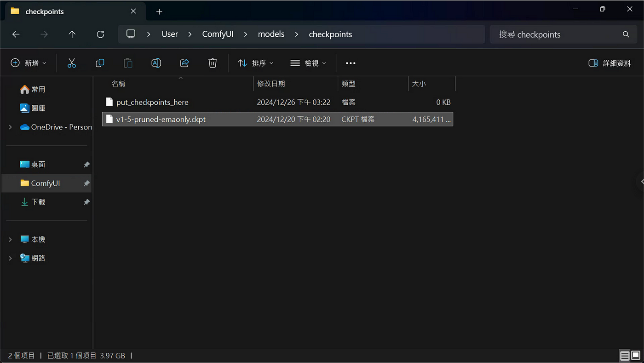This screenshot has height=363, width=644.
Task: Open the See more three-dots menu
Action: [351, 63]
